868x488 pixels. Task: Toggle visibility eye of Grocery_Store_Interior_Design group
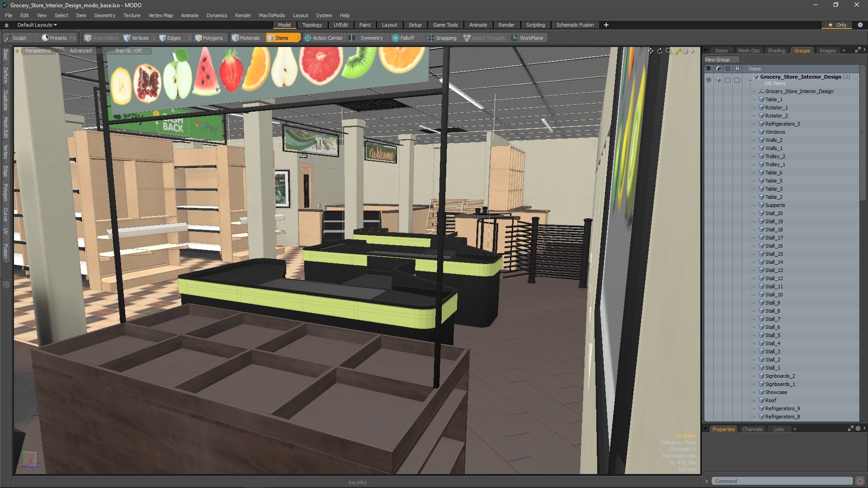pos(708,80)
